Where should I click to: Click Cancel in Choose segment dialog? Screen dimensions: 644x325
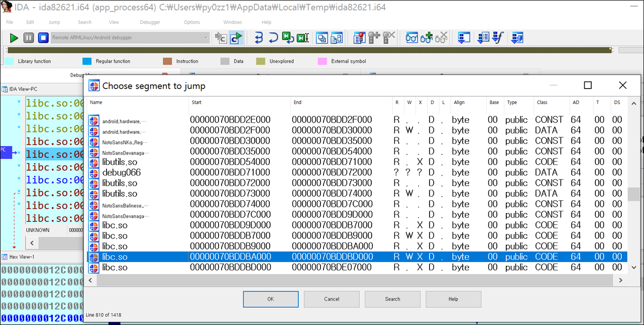pyautogui.click(x=332, y=299)
